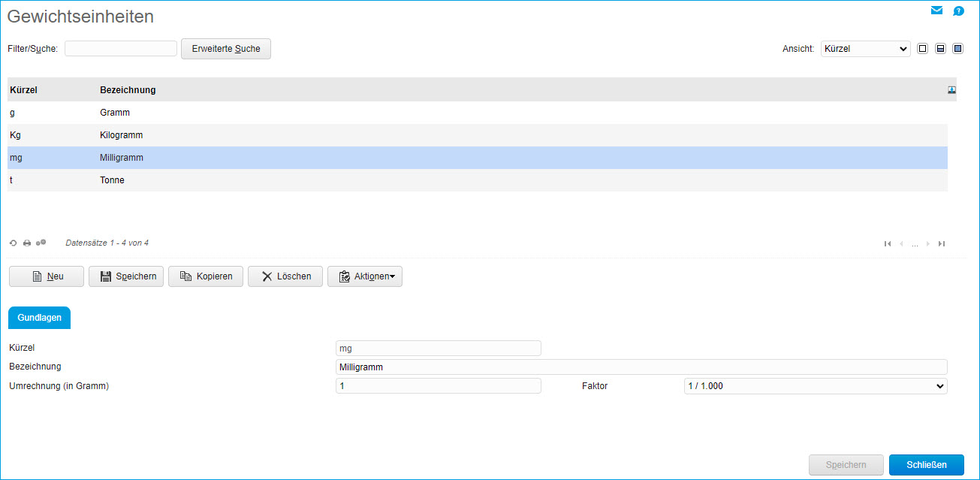Open the Faktor dropdown showing 1 / 1.000
This screenshot has width=980, height=480.
[x=816, y=386]
